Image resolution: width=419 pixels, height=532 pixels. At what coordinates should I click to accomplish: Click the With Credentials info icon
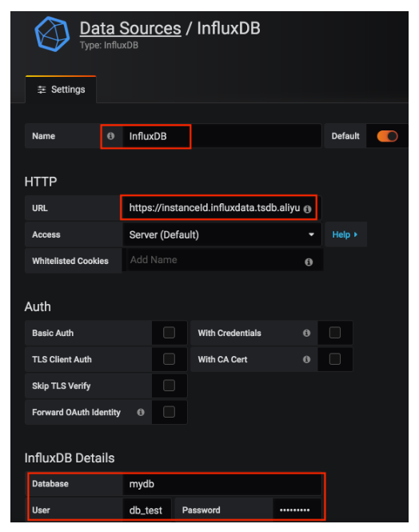click(x=306, y=333)
